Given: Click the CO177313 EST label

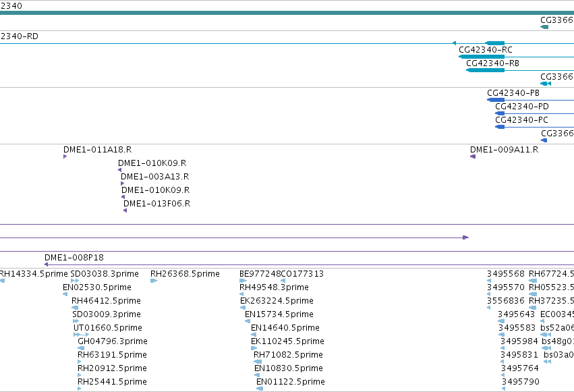Looking at the screenshot, I should tap(302, 274).
